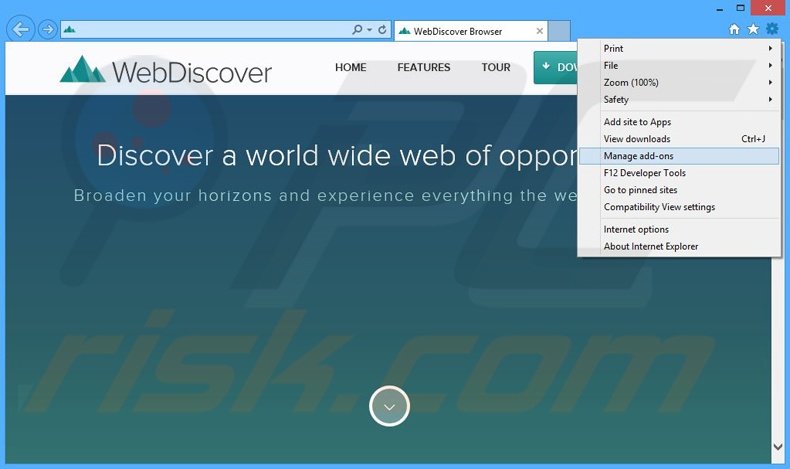Choose Go to pinned sites
The width and height of the screenshot is (790, 469).
click(x=679, y=190)
